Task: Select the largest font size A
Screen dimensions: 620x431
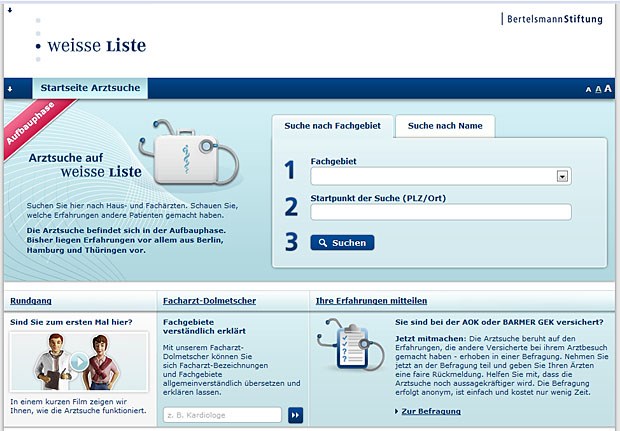Action: (608, 89)
